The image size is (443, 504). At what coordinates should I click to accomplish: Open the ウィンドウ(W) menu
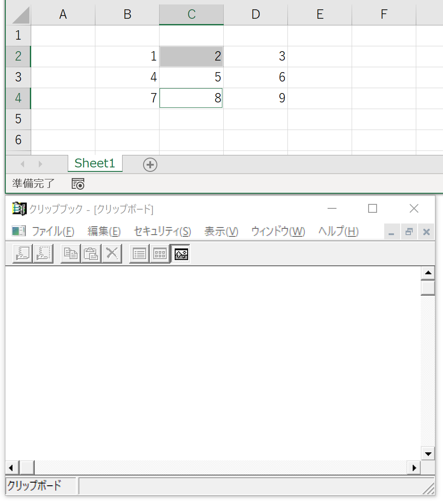(x=278, y=232)
